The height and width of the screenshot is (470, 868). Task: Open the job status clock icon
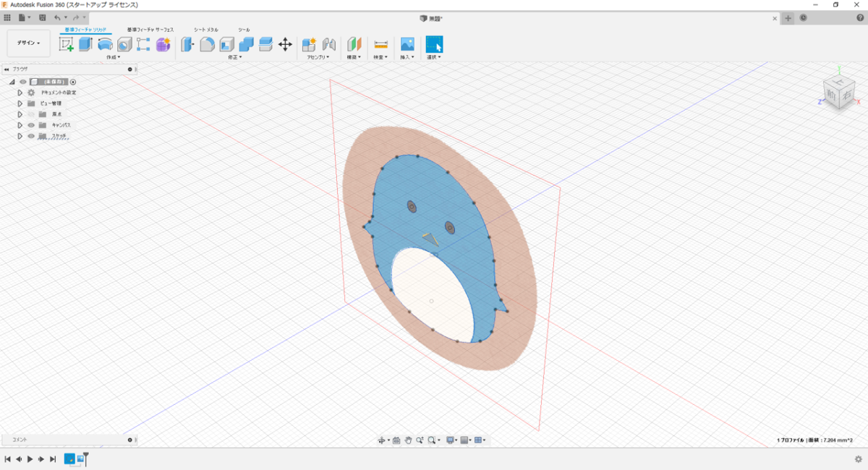click(x=804, y=18)
